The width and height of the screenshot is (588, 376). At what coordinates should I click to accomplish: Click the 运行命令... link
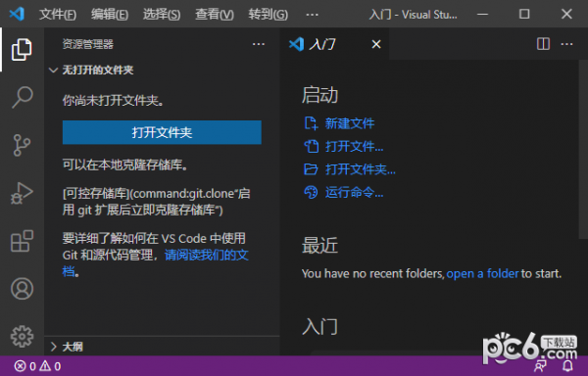tap(355, 193)
